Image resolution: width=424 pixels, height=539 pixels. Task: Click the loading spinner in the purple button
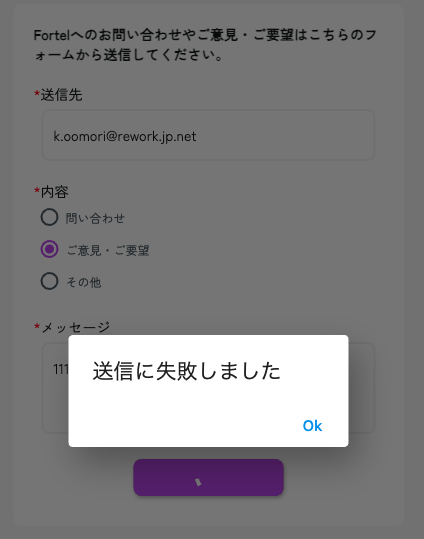click(x=198, y=482)
